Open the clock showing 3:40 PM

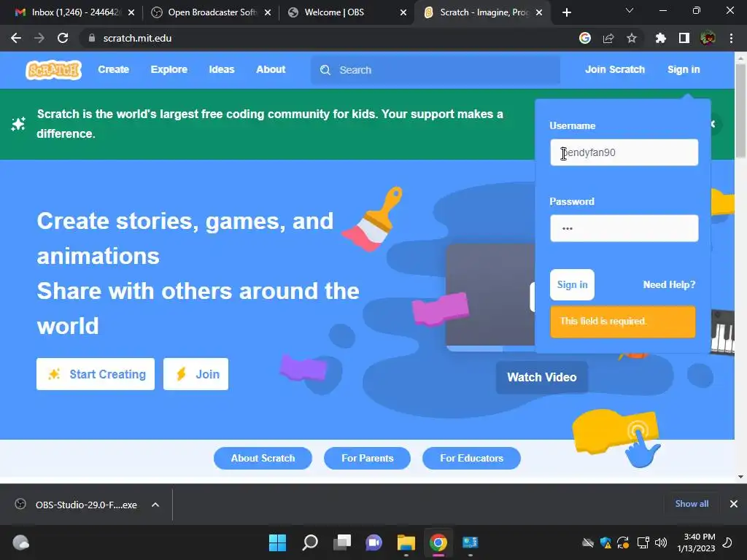pyautogui.click(x=697, y=542)
